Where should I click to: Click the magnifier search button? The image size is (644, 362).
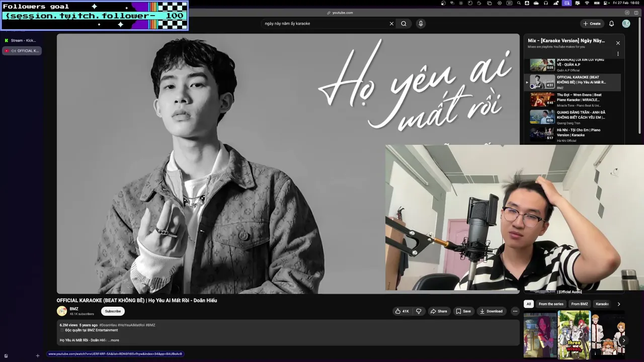click(x=404, y=23)
